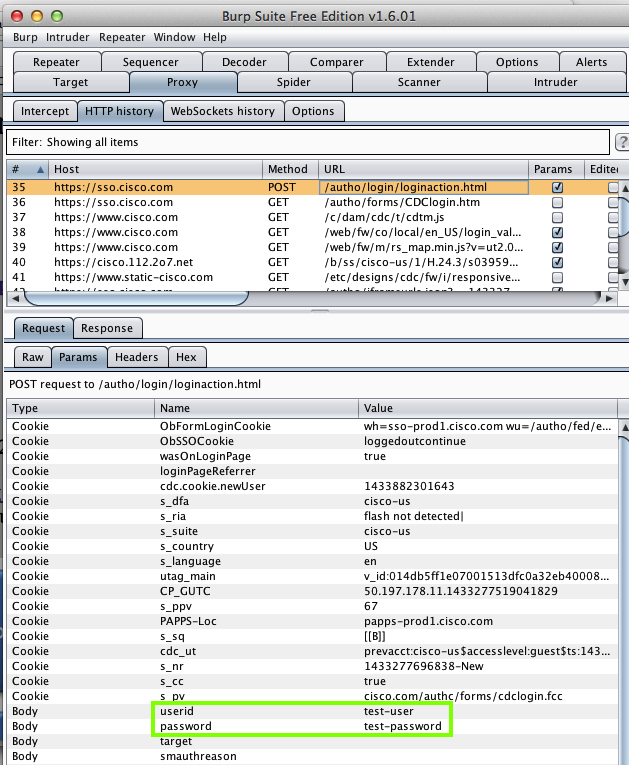Click history vertical scrollbar up arrow
Viewport: 629px width, 765px height.
pos(624,188)
